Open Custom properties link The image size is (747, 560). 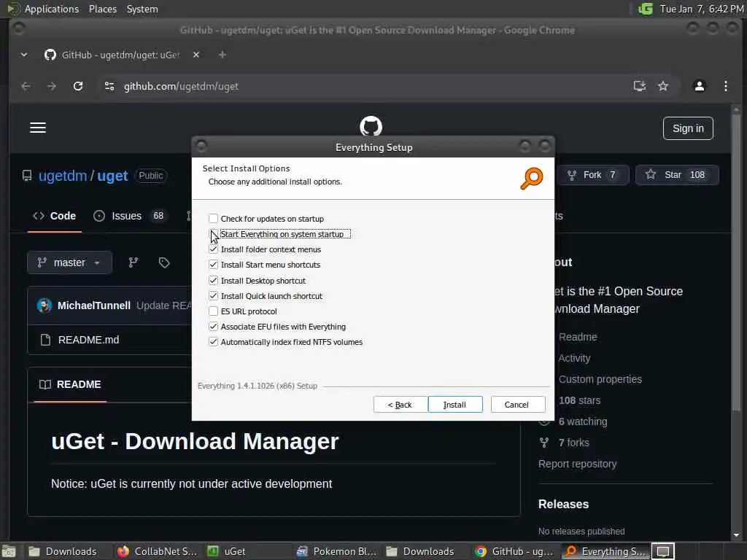point(600,379)
